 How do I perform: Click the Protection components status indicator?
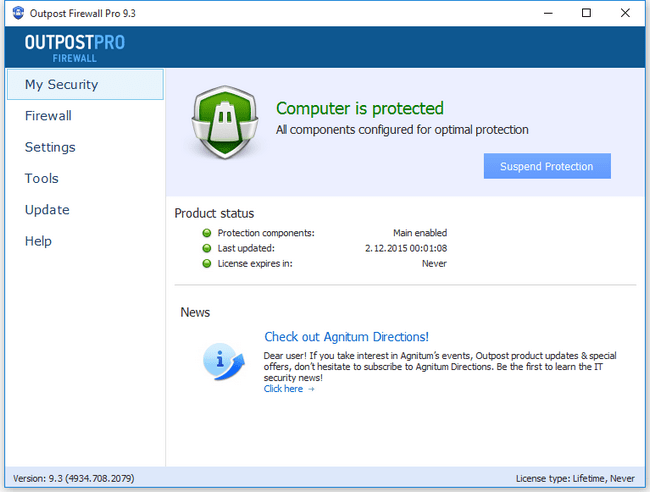(x=206, y=233)
